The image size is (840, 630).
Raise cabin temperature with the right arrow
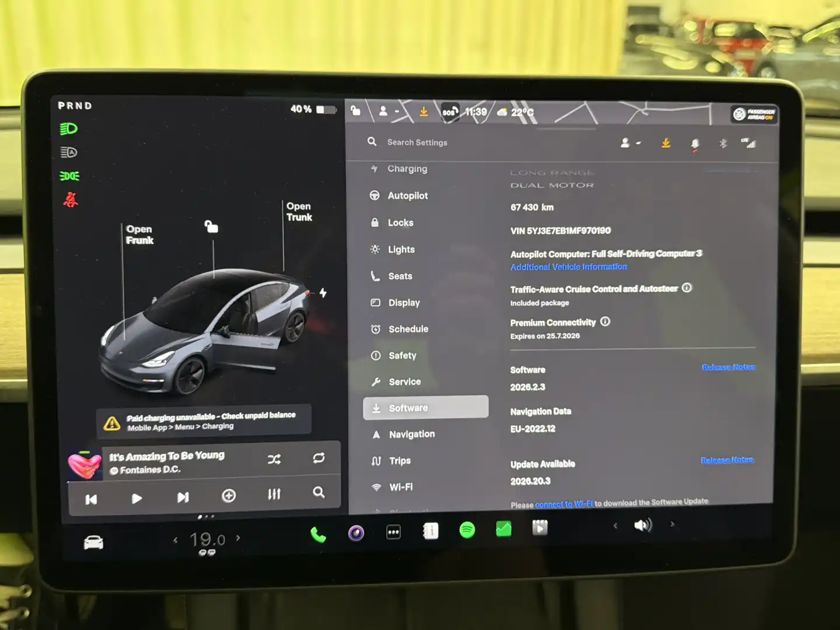pos(237,538)
